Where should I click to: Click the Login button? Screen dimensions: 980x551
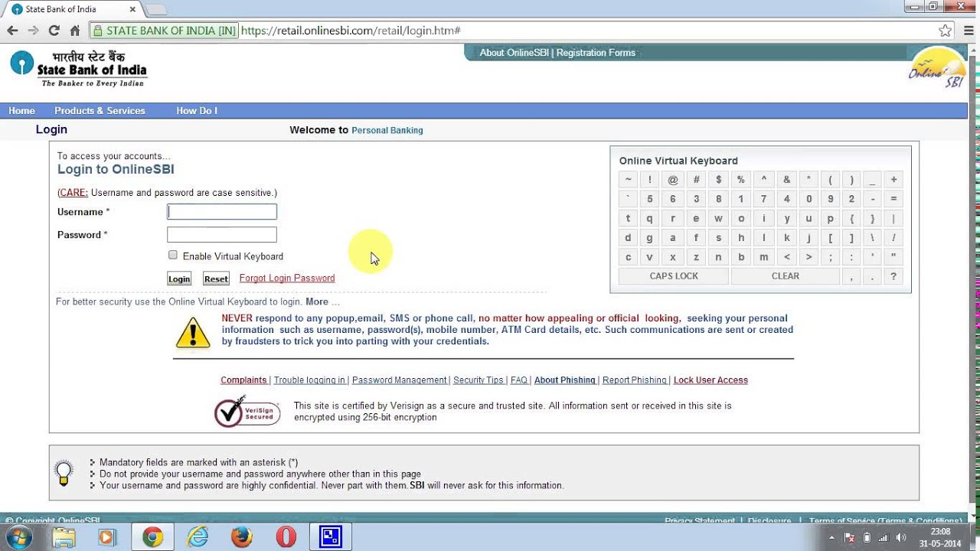[179, 279]
